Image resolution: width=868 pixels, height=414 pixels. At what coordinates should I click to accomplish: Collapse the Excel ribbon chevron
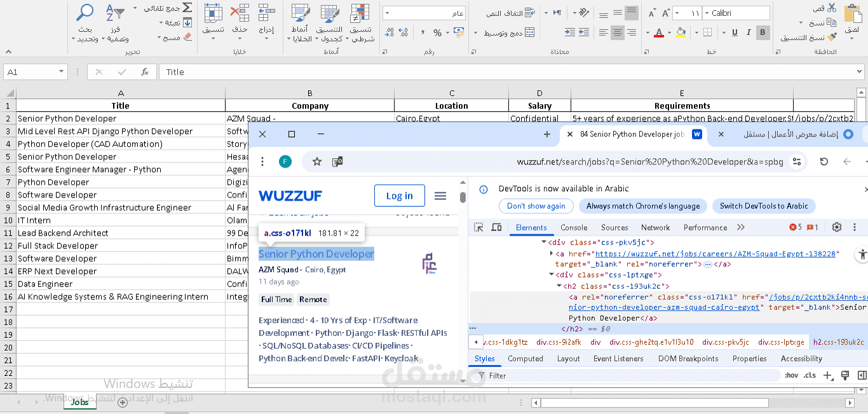(x=7, y=52)
